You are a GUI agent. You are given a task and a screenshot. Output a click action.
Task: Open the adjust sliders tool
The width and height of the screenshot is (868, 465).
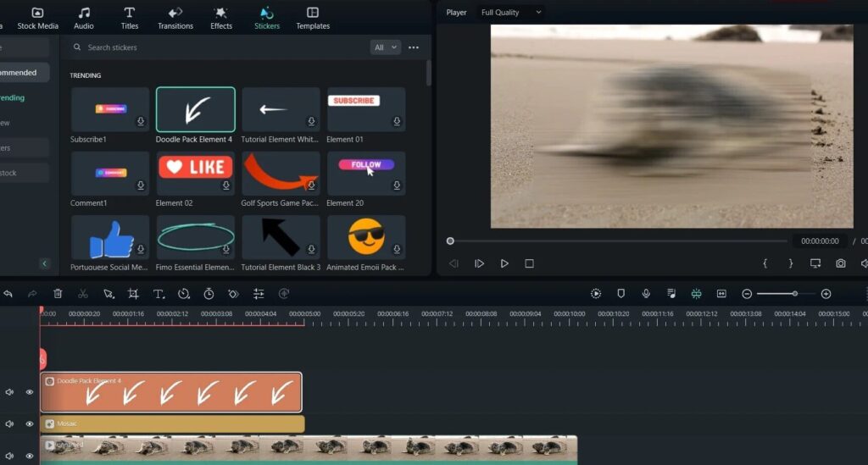tap(259, 294)
